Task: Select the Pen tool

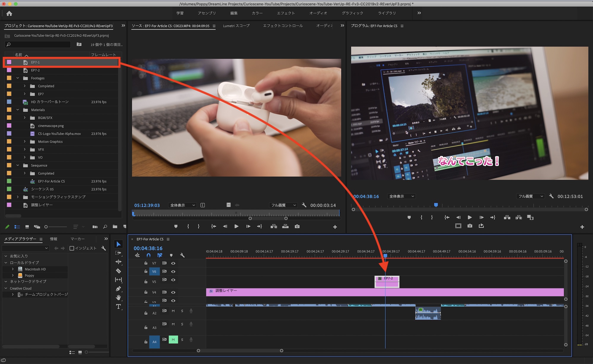Action: (118, 289)
